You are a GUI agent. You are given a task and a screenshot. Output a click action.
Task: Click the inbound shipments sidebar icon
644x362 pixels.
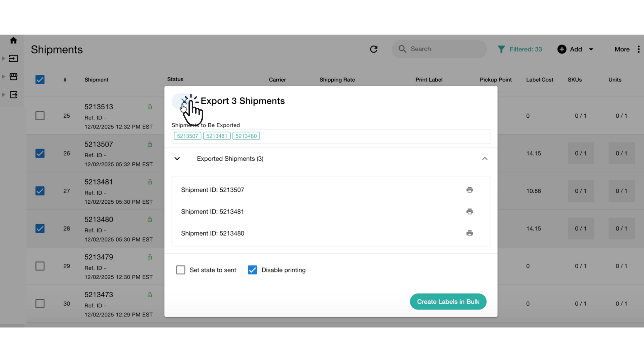[13, 58]
